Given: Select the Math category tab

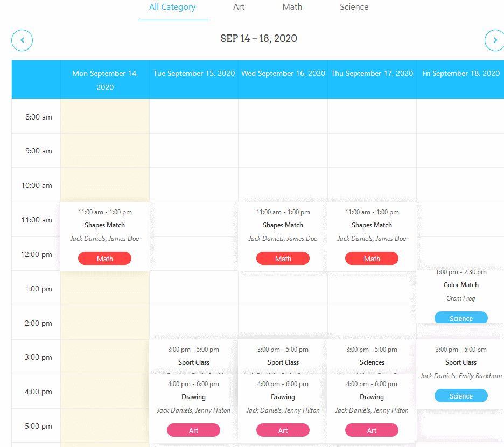Looking at the screenshot, I should [x=292, y=7].
